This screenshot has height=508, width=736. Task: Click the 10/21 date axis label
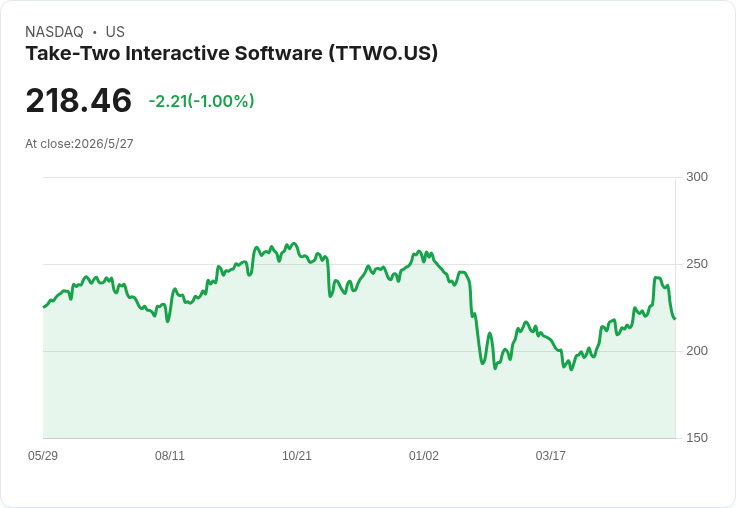click(297, 455)
